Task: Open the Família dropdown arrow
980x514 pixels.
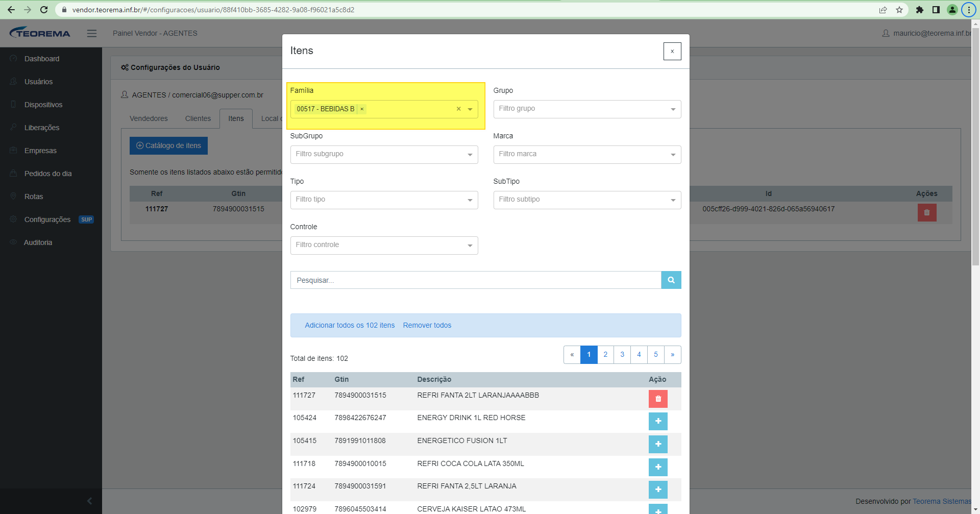Action: [470, 109]
